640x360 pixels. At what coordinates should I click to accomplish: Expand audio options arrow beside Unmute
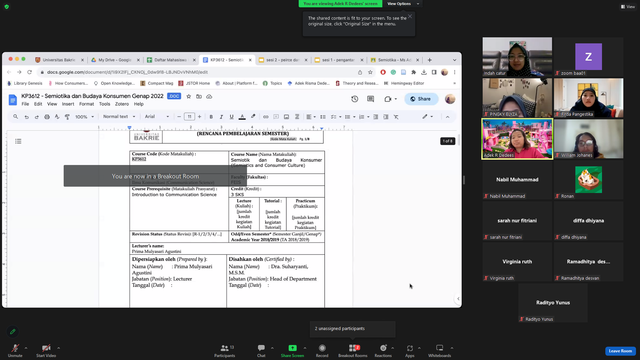click(26, 348)
